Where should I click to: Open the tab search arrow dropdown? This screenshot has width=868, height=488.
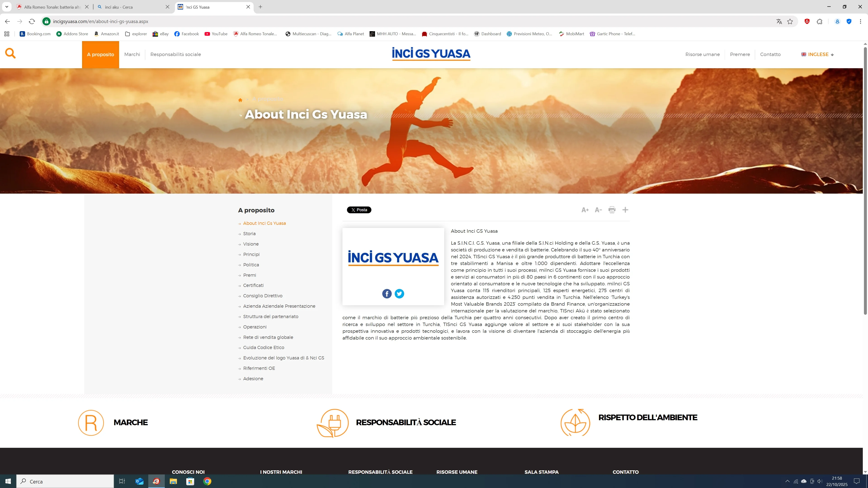tap(6, 7)
